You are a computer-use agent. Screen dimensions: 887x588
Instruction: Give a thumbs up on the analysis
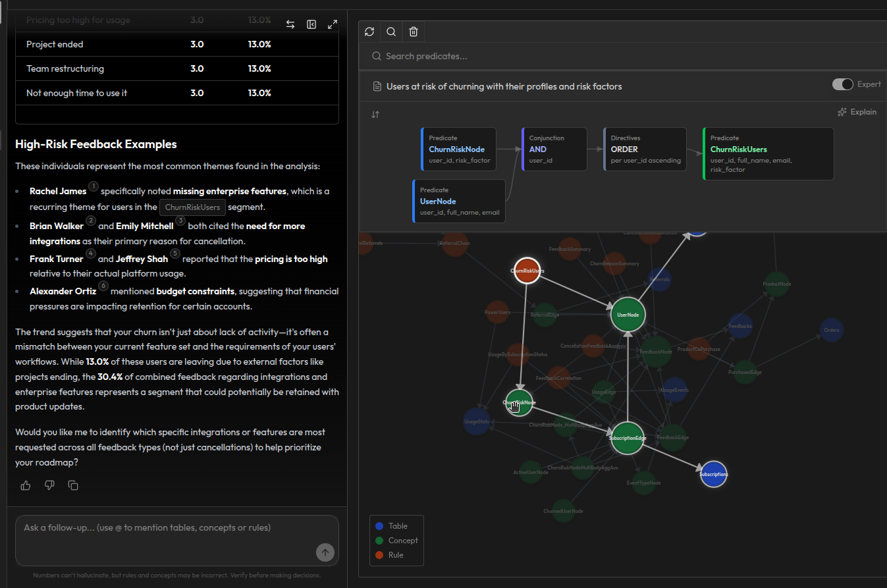pyautogui.click(x=25, y=485)
